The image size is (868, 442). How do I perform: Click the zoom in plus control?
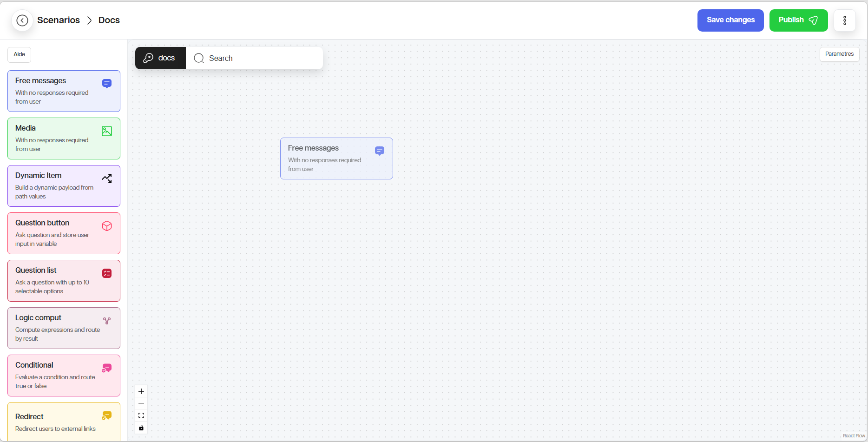[x=141, y=391]
